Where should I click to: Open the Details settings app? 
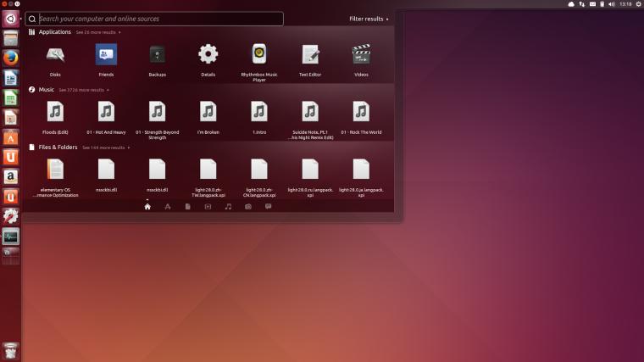pos(208,60)
